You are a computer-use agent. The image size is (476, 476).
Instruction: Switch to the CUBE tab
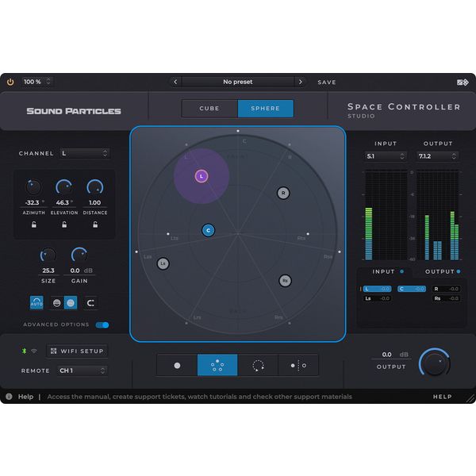point(209,109)
